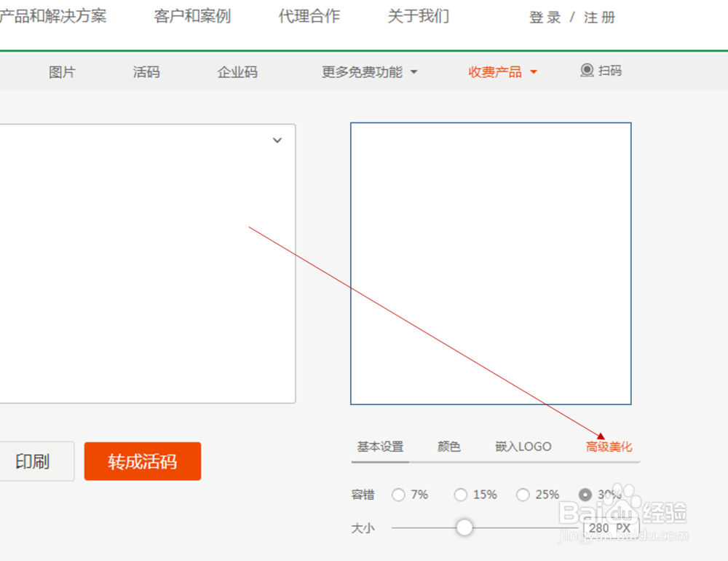This screenshot has width=728, height=561.
Task: Open the 更多免费功能 dropdown
Action: point(369,71)
